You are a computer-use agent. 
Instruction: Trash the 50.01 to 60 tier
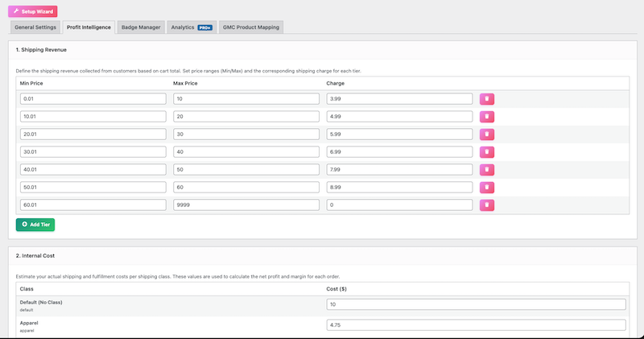click(487, 188)
